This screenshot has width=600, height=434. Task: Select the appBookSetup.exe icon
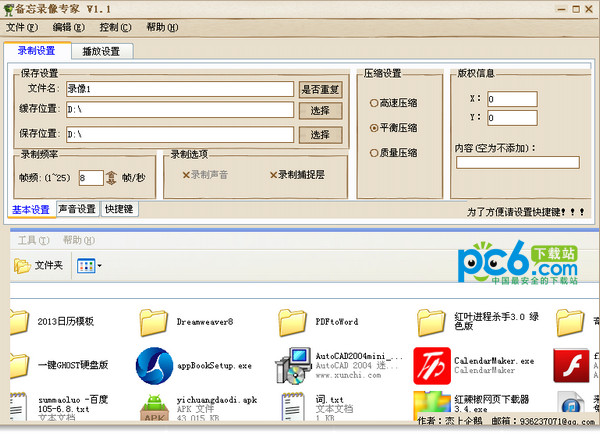click(154, 366)
